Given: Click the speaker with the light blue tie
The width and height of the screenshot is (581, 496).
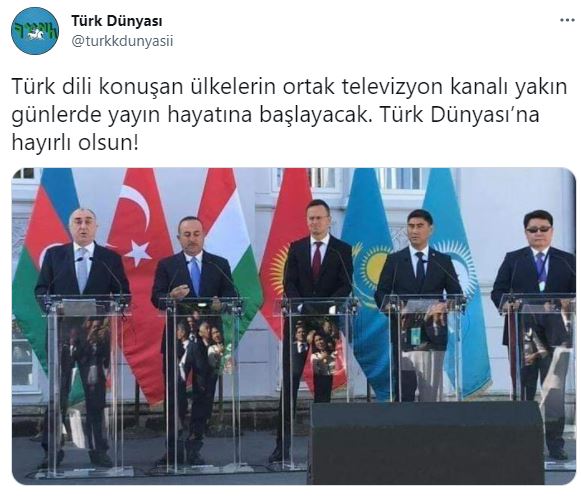Looking at the screenshot, I should tap(193, 333).
